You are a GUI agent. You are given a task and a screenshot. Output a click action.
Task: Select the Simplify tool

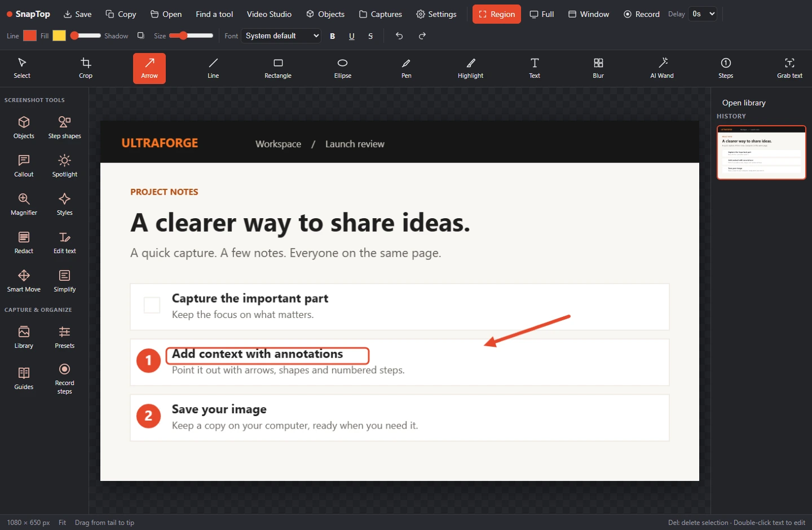65,281
